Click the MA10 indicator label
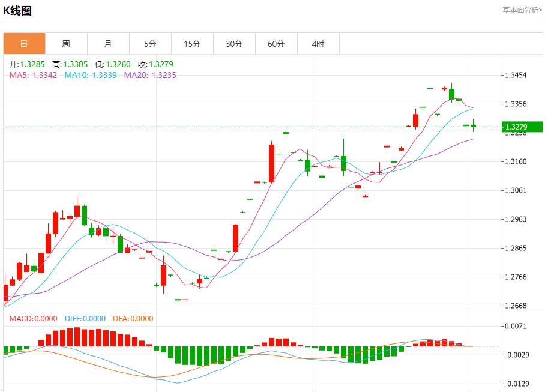Image resolution: width=548 pixels, height=392 pixels. coord(90,75)
